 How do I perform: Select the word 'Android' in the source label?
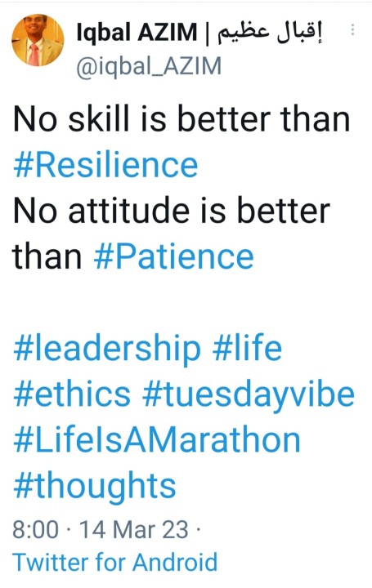click(x=175, y=562)
